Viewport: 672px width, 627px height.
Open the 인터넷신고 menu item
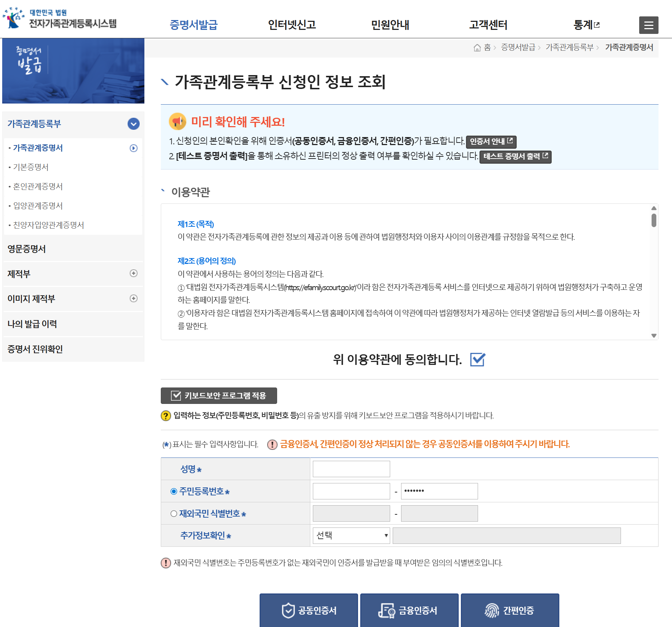[x=292, y=25]
